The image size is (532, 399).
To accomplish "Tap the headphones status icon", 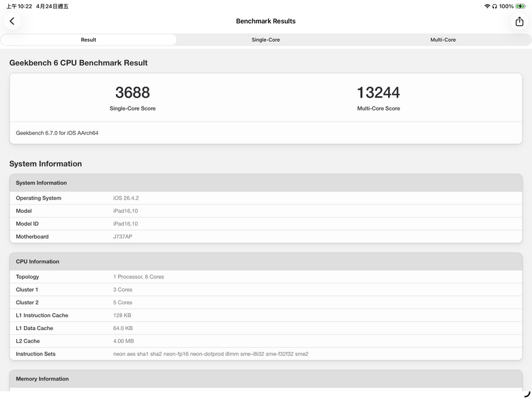I will click(494, 6).
